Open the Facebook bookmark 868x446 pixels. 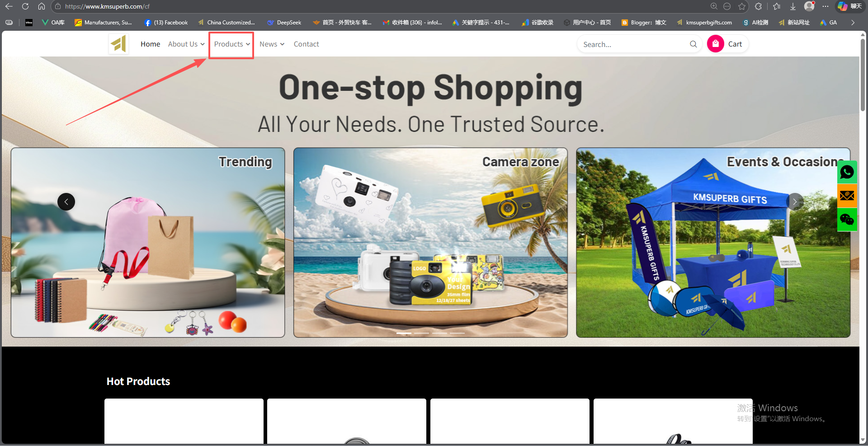point(166,23)
